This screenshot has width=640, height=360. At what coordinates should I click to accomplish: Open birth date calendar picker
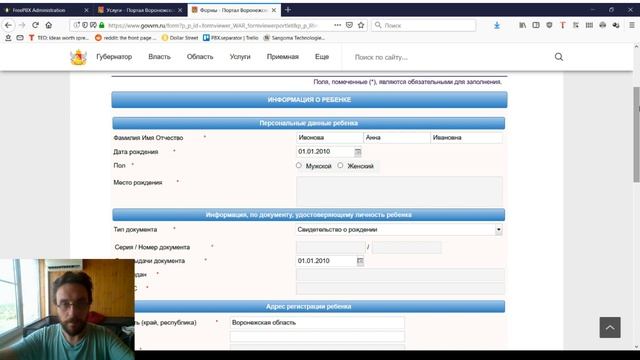[x=358, y=152]
